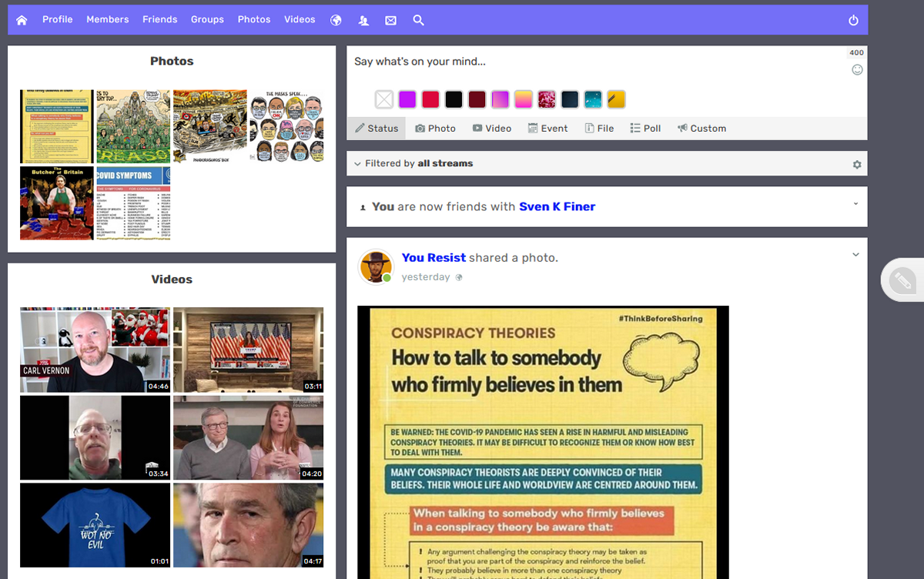Click the power logout icon
This screenshot has width=924, height=579.
click(853, 20)
